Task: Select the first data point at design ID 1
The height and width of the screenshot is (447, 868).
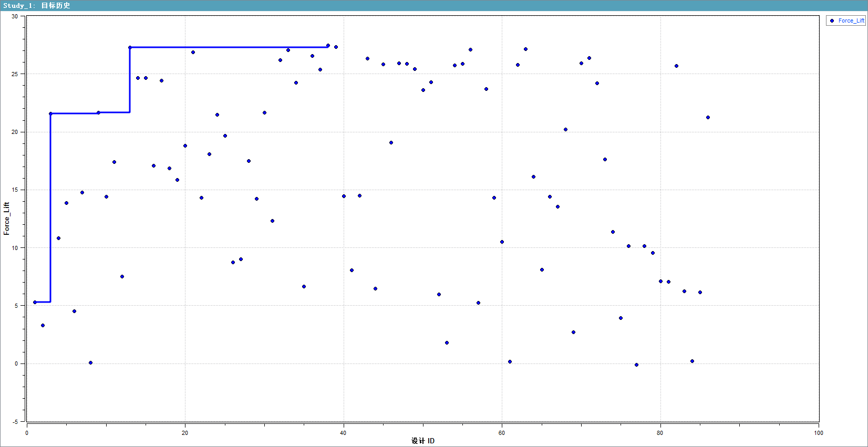Action: coord(35,302)
